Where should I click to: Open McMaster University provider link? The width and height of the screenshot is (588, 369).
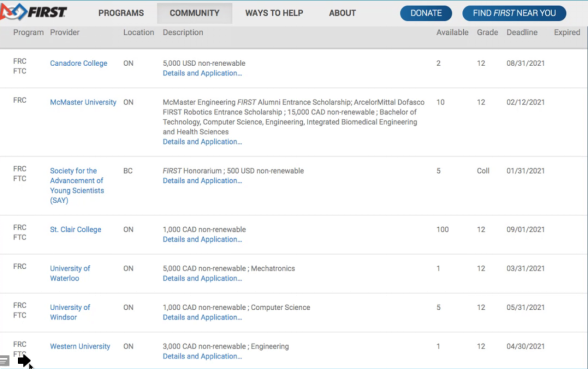click(83, 102)
